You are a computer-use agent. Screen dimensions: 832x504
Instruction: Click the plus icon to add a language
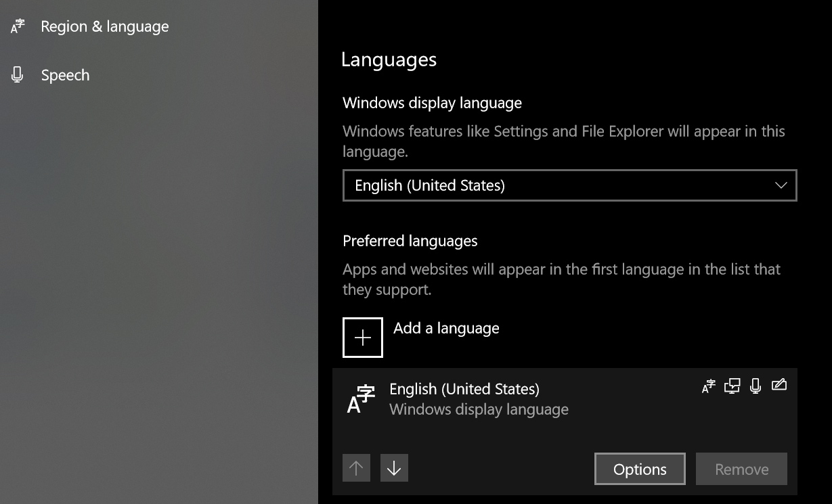(x=363, y=338)
